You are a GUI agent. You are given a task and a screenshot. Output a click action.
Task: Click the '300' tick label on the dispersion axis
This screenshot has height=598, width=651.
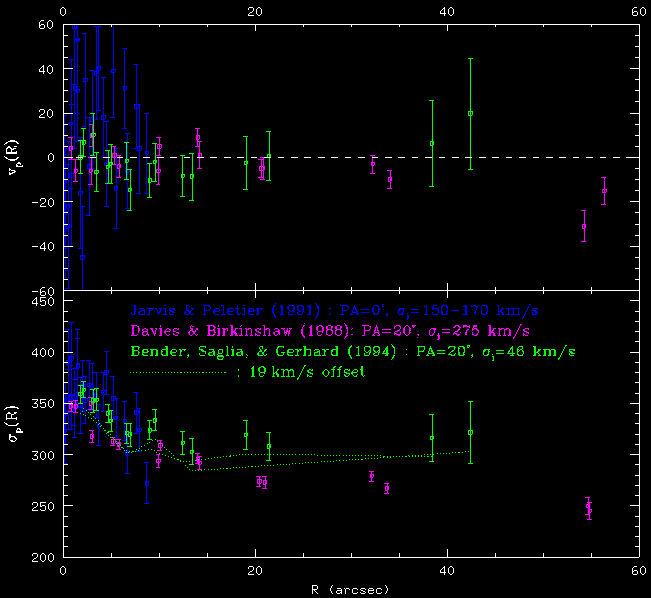pos(43,455)
